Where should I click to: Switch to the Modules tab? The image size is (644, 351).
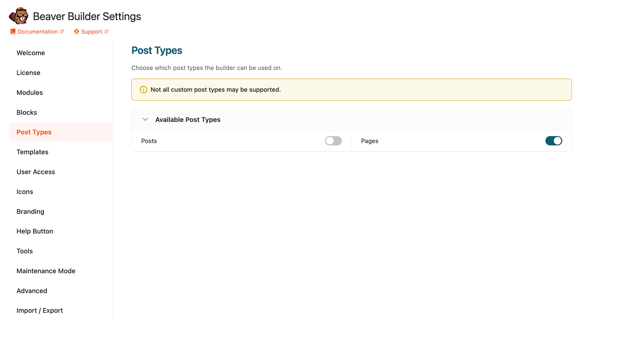point(61,93)
